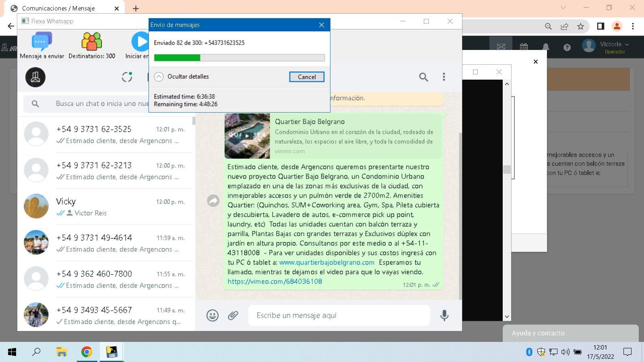This screenshot has height=362, width=644.
Task: Open web app calendar icon
Action: click(524, 47)
